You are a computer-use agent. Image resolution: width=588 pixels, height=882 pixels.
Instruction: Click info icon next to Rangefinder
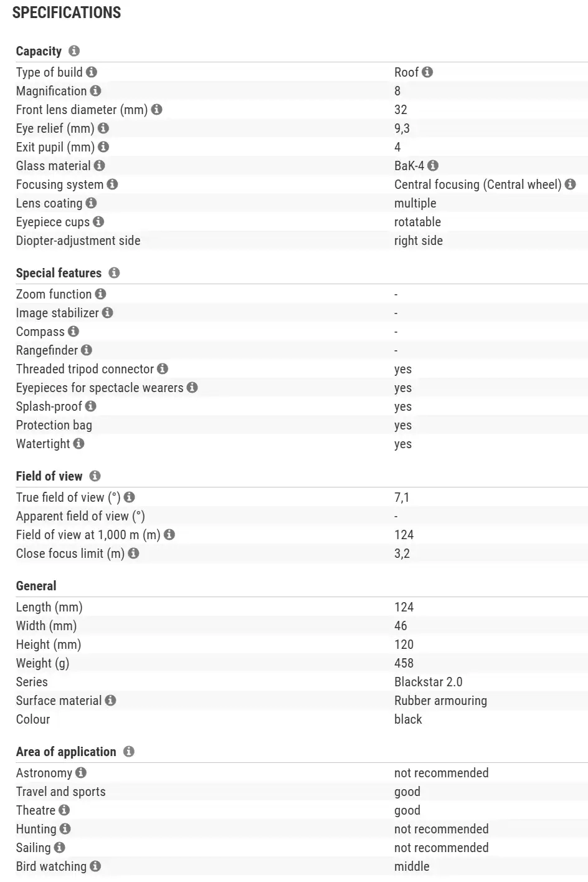[x=87, y=350]
